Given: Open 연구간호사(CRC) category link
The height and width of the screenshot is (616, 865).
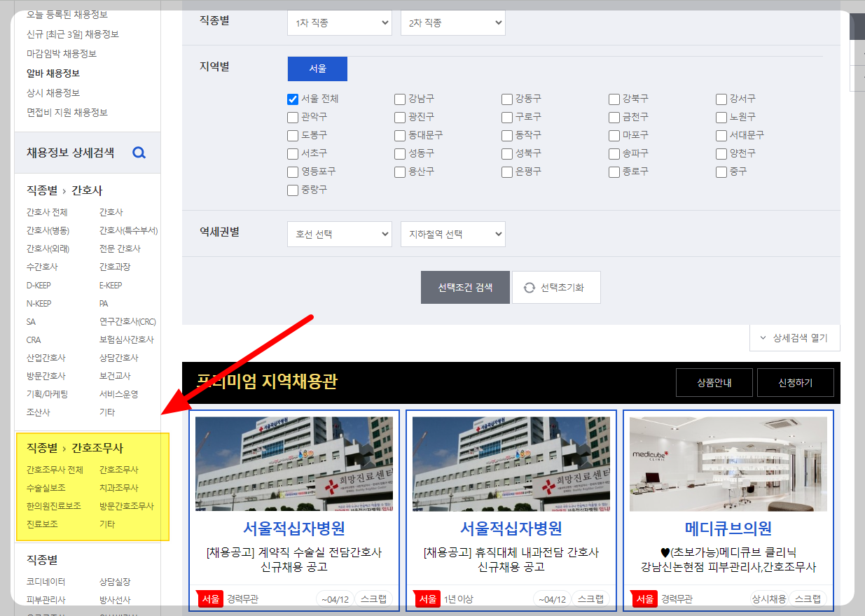Looking at the screenshot, I should point(127,321).
